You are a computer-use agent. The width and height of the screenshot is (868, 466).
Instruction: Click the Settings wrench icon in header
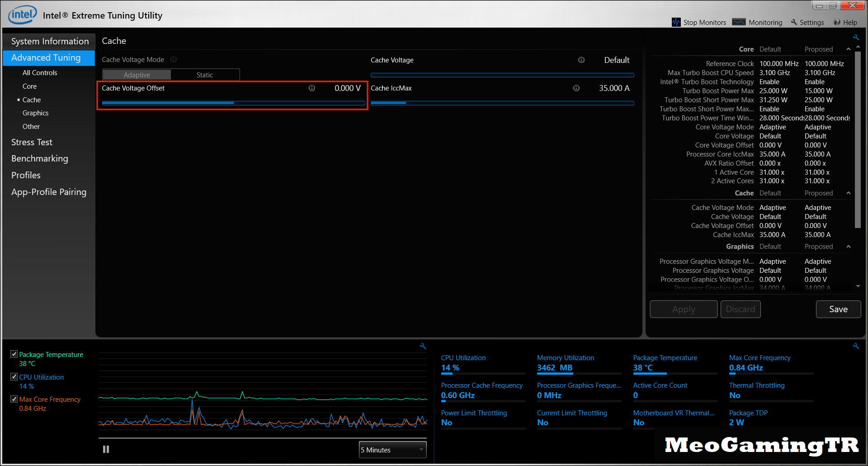(x=794, y=22)
